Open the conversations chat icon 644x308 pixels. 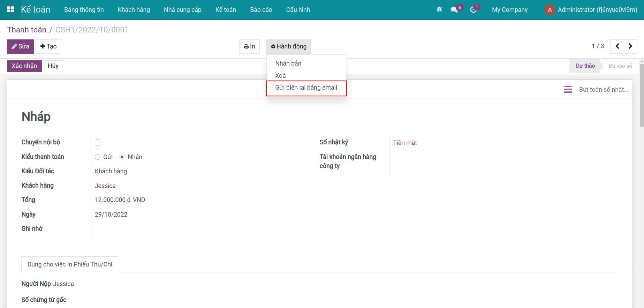pyautogui.click(x=454, y=10)
